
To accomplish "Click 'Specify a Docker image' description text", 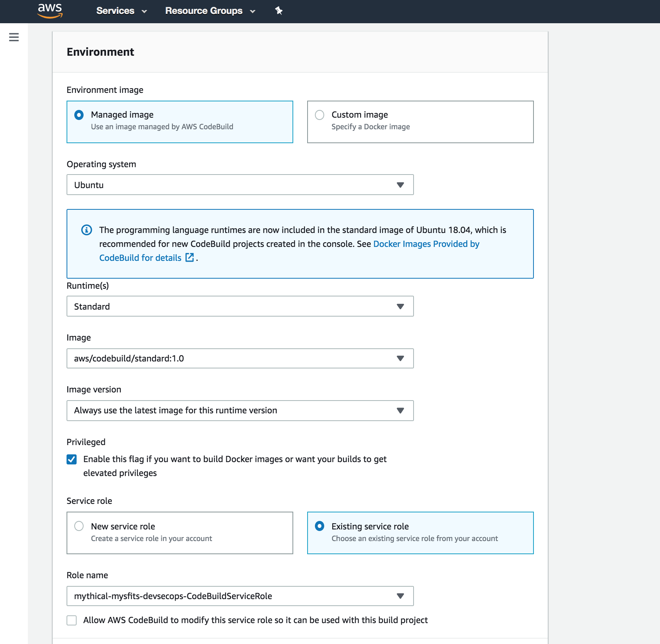I will pyautogui.click(x=371, y=127).
